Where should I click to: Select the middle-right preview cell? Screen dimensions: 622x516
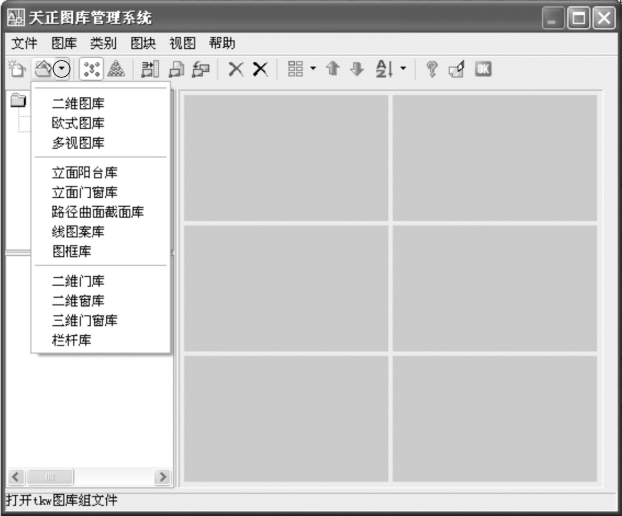pos(495,288)
